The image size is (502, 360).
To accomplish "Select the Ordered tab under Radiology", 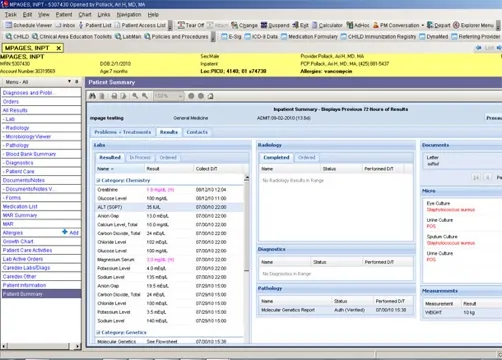I will (306, 157).
